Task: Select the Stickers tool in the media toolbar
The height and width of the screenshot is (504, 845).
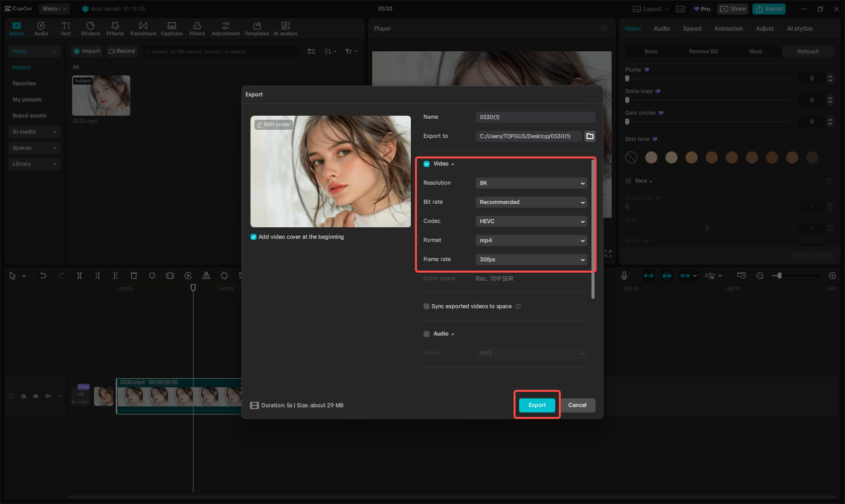Action: click(91, 28)
